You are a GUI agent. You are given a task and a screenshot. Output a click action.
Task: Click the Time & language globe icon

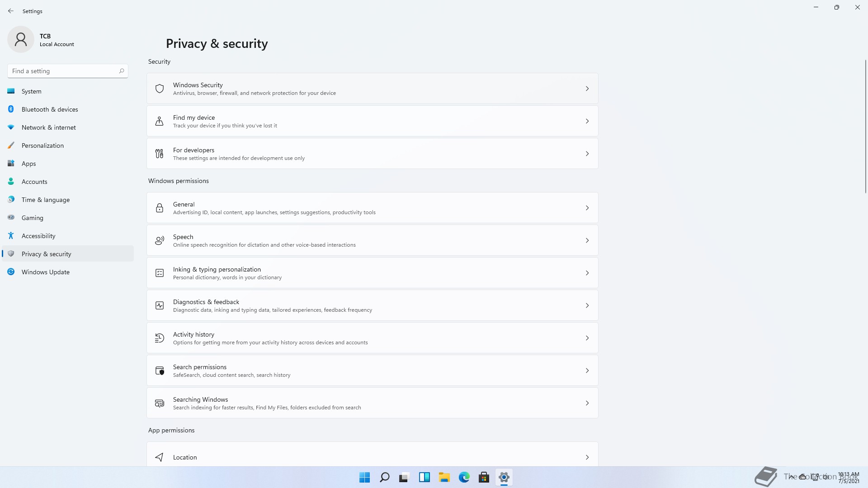(11, 200)
